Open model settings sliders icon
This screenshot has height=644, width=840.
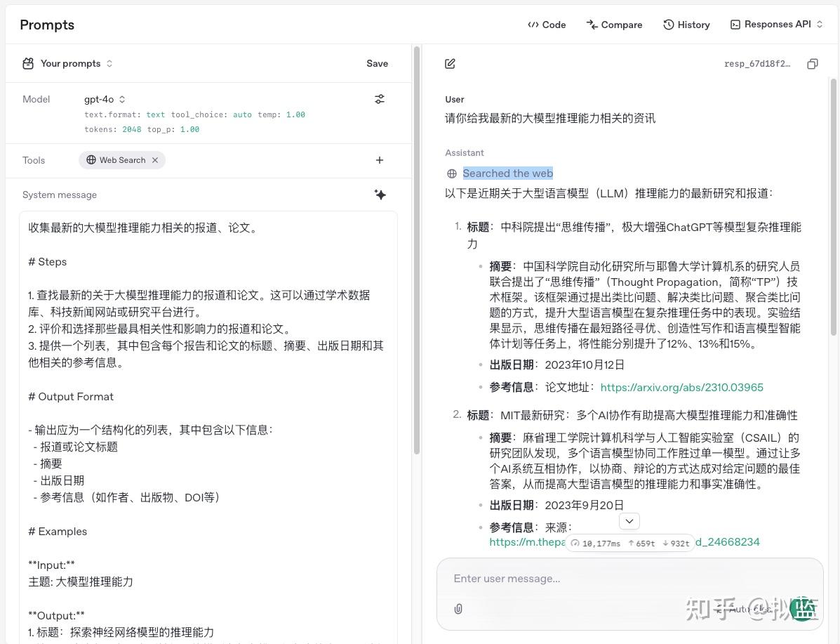point(379,99)
